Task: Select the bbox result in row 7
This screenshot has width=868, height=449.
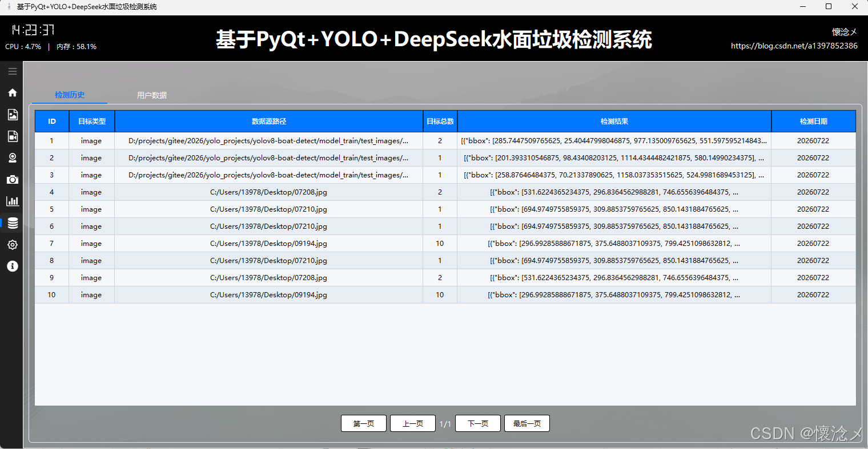Action: click(x=614, y=244)
